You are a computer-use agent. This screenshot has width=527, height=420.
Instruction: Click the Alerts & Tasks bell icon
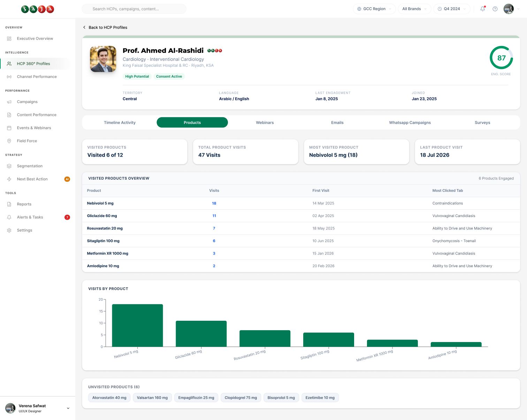point(9,217)
